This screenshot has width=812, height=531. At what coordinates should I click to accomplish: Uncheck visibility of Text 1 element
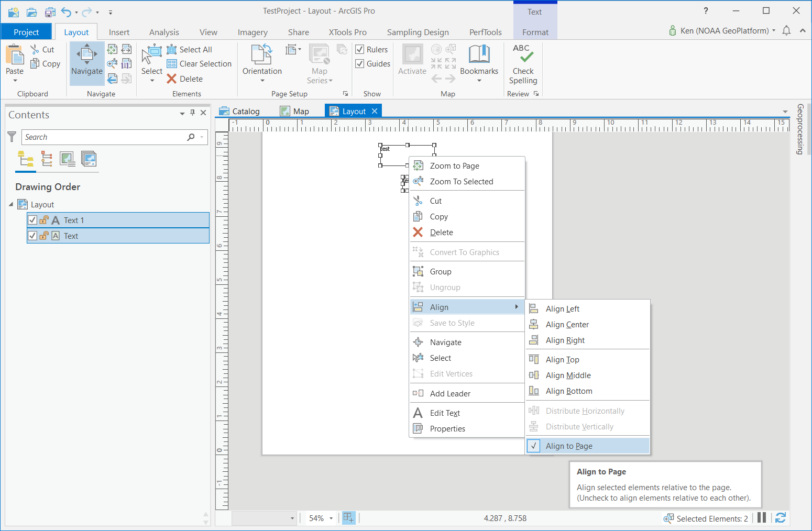pos(32,220)
